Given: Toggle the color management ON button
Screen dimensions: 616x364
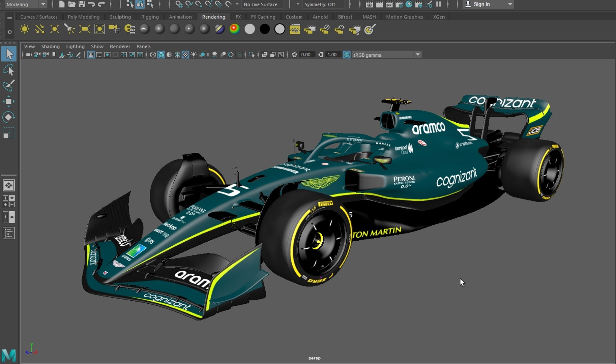Looking at the screenshot, I should click(347, 55).
